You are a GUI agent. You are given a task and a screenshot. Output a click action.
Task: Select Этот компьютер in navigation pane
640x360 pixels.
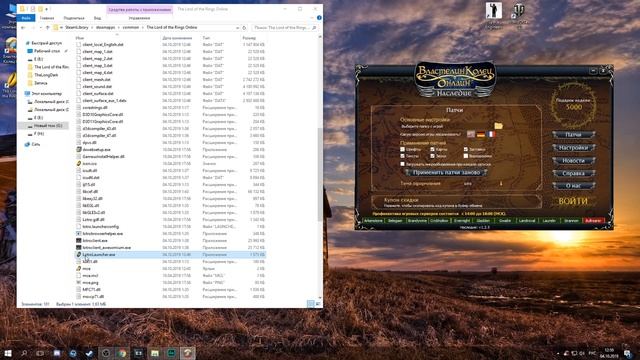(x=47, y=93)
